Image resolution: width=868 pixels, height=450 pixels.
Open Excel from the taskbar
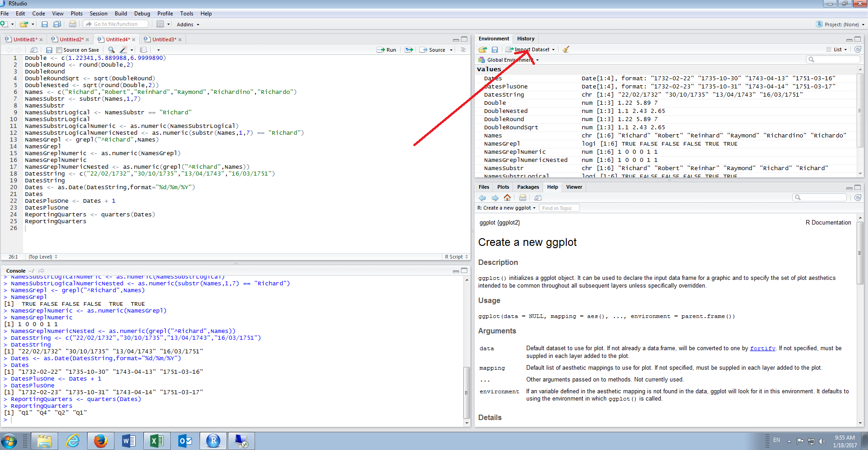[157, 441]
